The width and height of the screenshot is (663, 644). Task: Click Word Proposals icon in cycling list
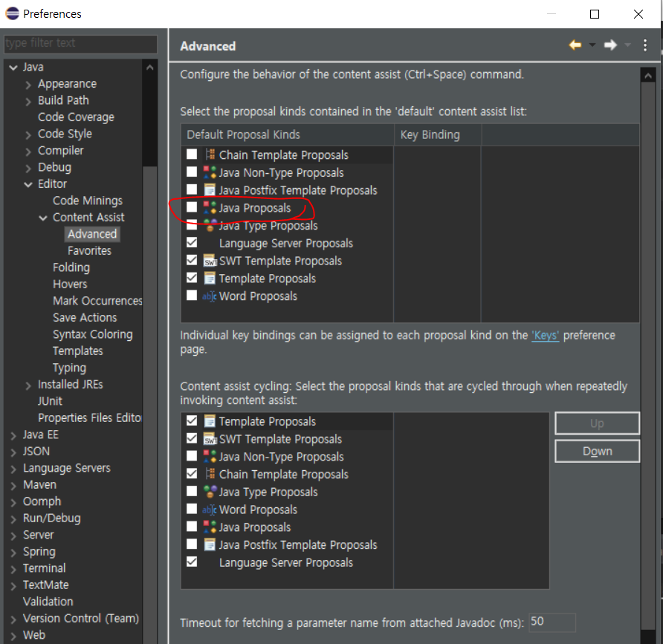click(x=210, y=510)
